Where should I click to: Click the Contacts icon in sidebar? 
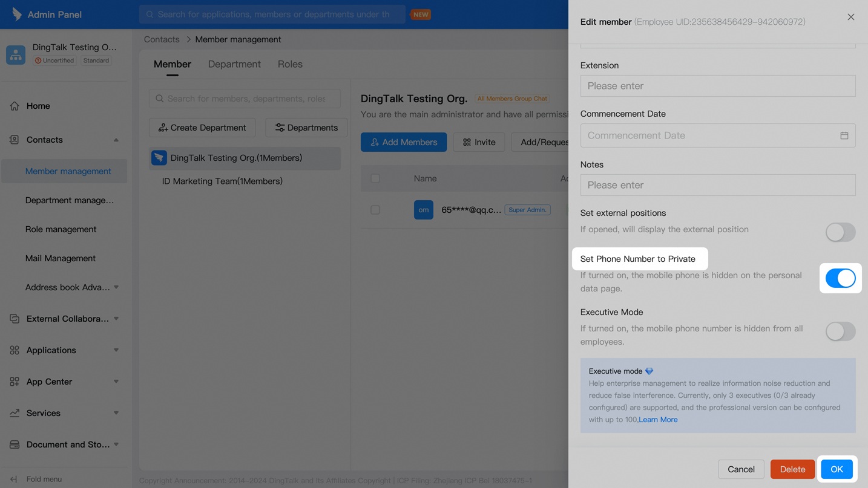[x=15, y=140]
